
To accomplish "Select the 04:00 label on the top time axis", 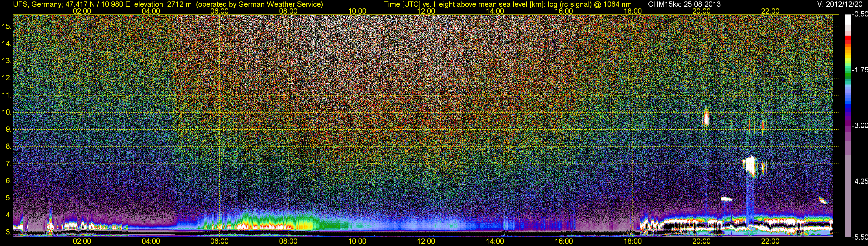I will 151,11.
